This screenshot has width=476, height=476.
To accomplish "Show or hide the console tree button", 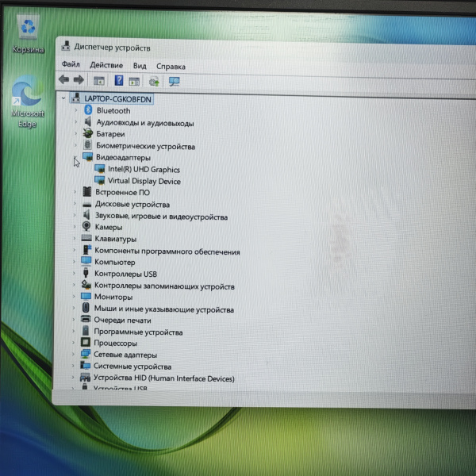I will pos(99,81).
